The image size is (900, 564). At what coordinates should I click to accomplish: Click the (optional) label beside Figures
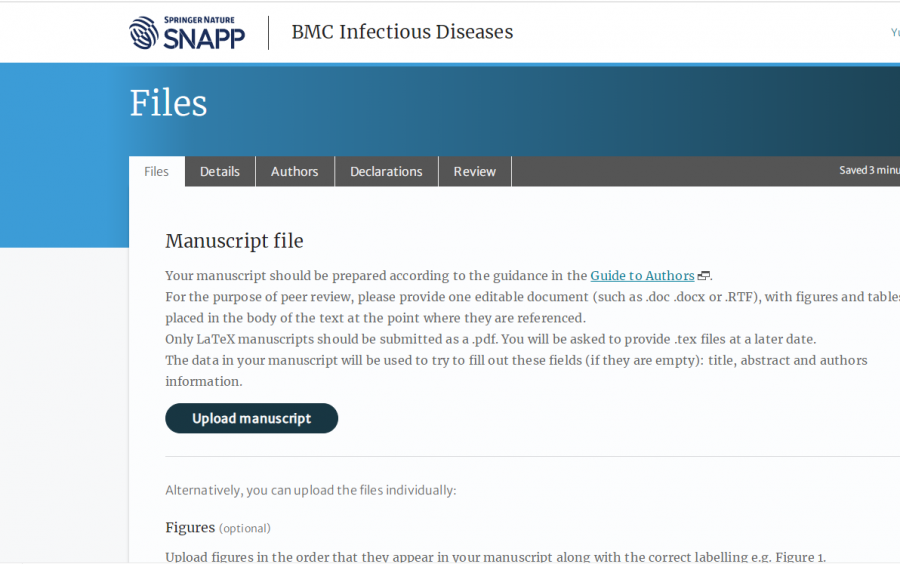pos(245,528)
